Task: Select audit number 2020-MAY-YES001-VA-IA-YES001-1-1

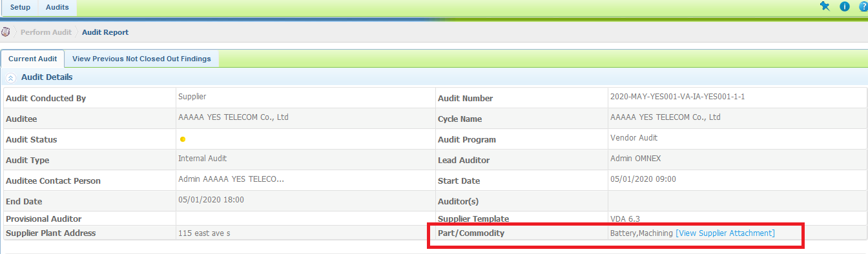Action: pyautogui.click(x=677, y=97)
